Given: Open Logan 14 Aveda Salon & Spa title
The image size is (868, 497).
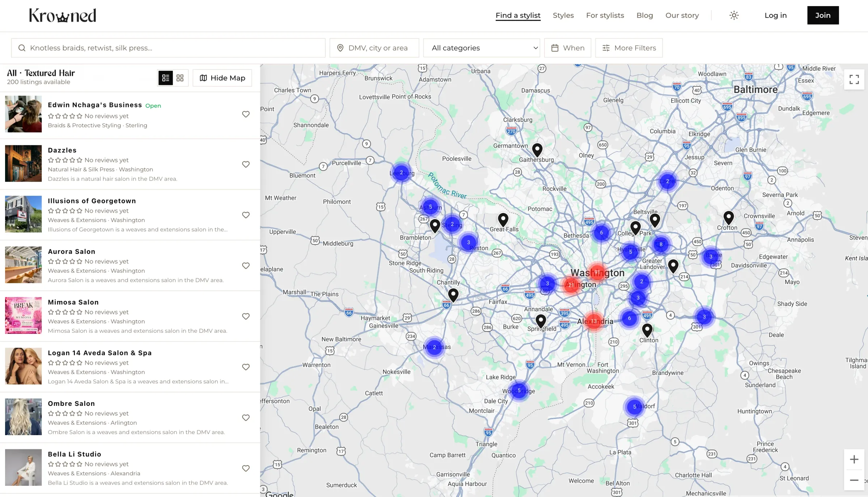Looking at the screenshot, I should (x=100, y=353).
